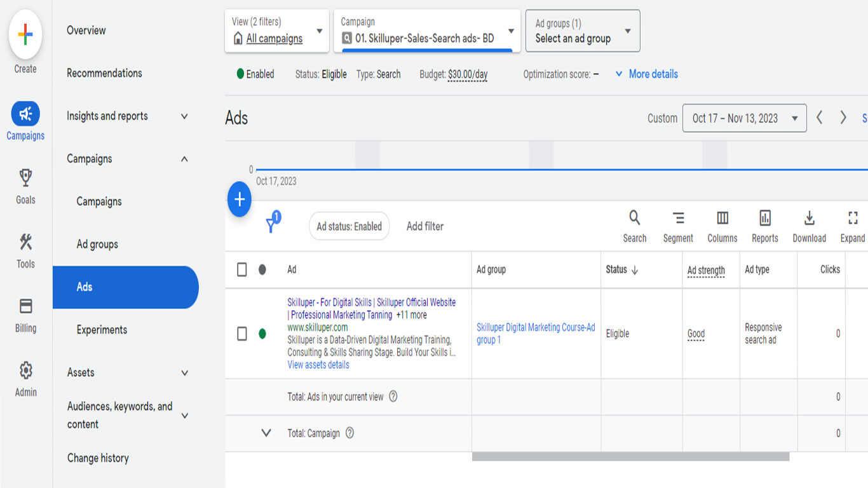Open the Reports tool
Viewport: 868px width, 488px height.
(x=765, y=218)
